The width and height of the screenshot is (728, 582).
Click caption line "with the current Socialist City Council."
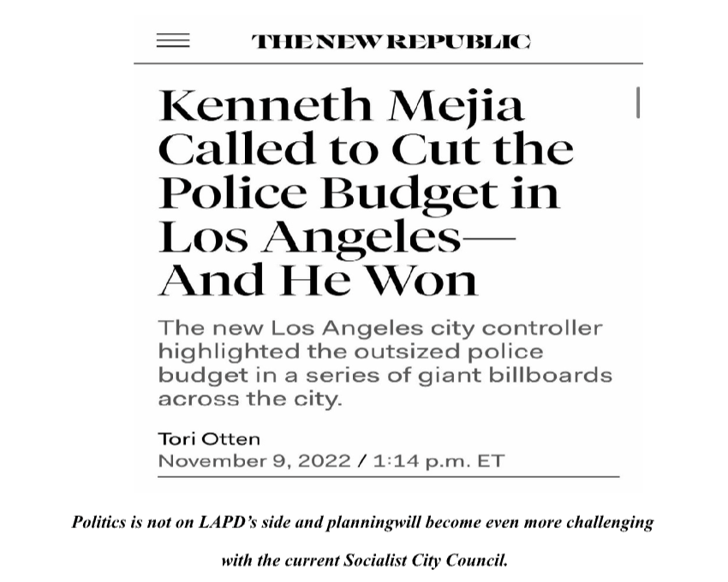(x=364, y=561)
